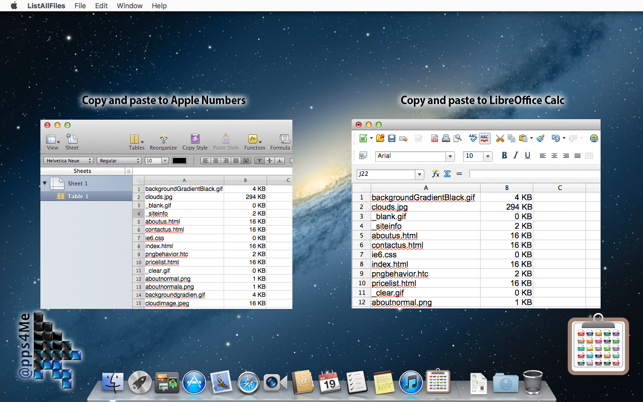Click the Cut scissors icon in Calc
The width and height of the screenshot is (643, 402).
click(499, 138)
